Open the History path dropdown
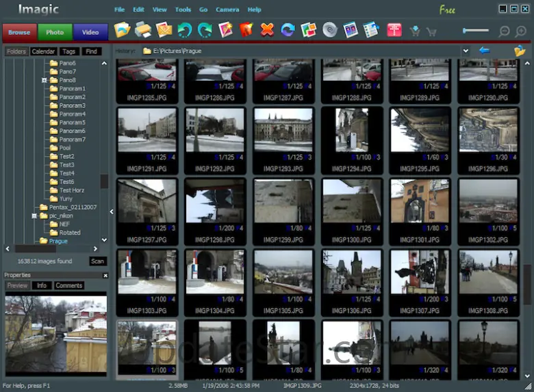Image resolution: width=534 pixels, height=392 pixels. point(466,51)
